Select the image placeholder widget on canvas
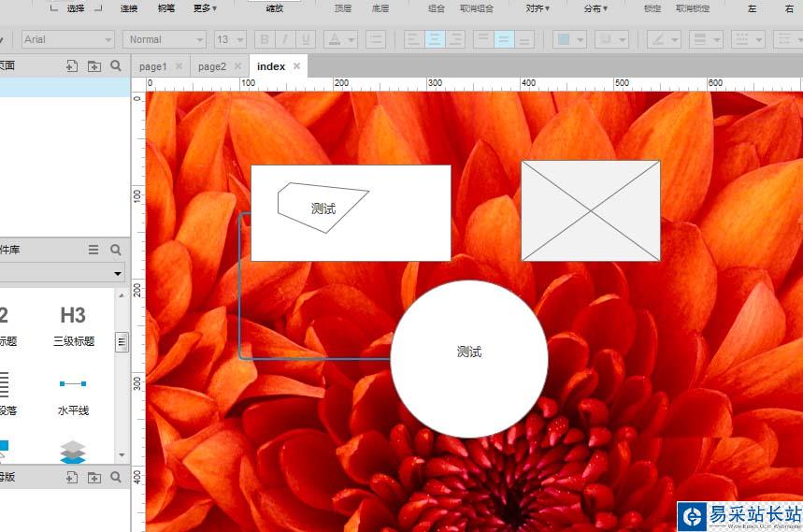 591,210
